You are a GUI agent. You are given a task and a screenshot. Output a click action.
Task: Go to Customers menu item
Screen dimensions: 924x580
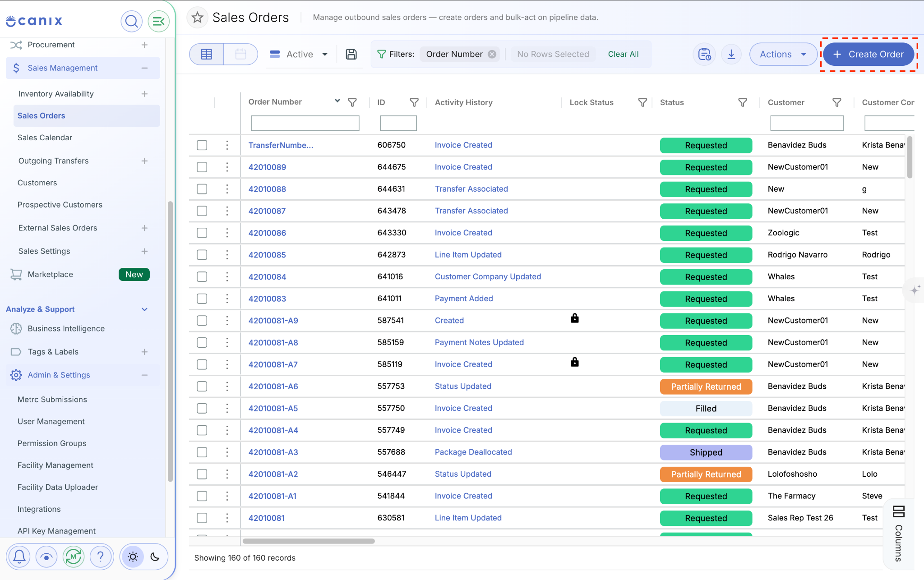pos(37,183)
